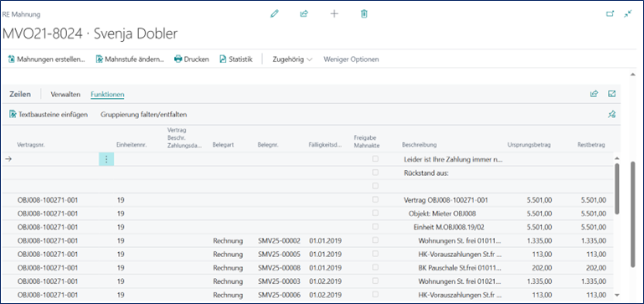
Task: Click Weniger Optionen
Action: click(x=351, y=59)
